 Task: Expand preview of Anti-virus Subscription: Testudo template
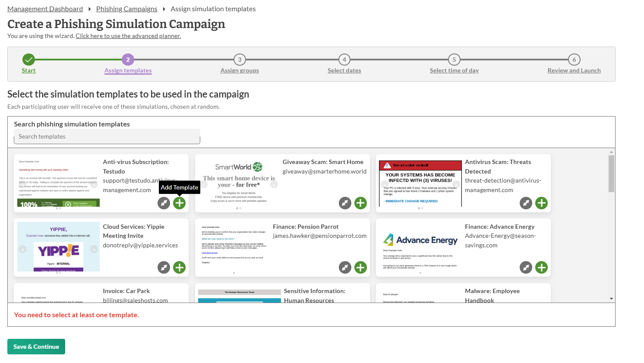tap(164, 203)
